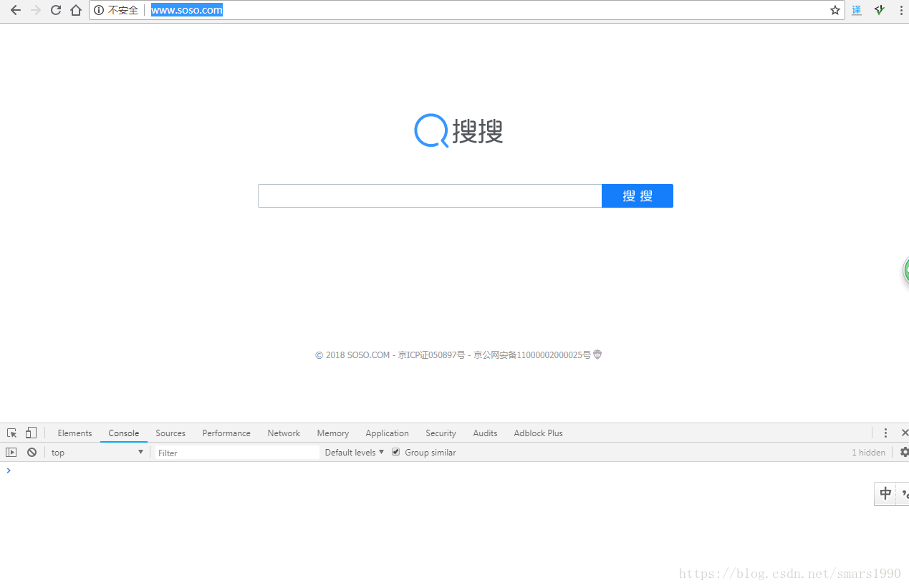Switch IME to Chinese mode button

[885, 493]
